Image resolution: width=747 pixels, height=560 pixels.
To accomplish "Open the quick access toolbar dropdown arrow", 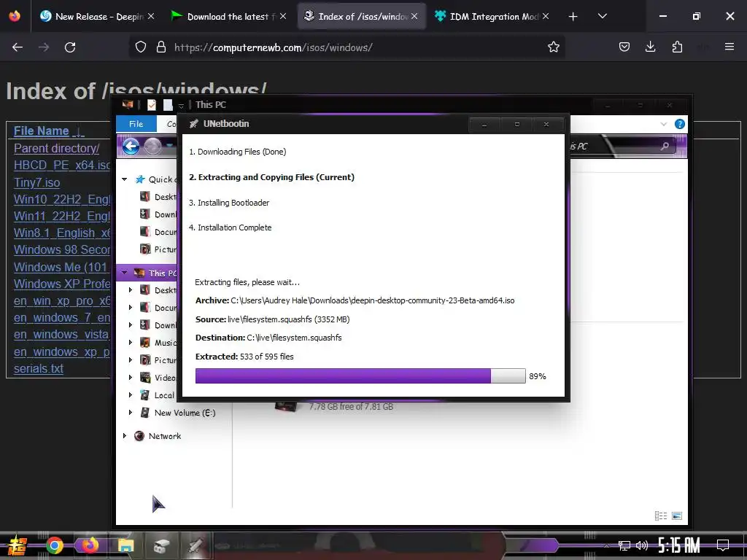I will click(181, 105).
